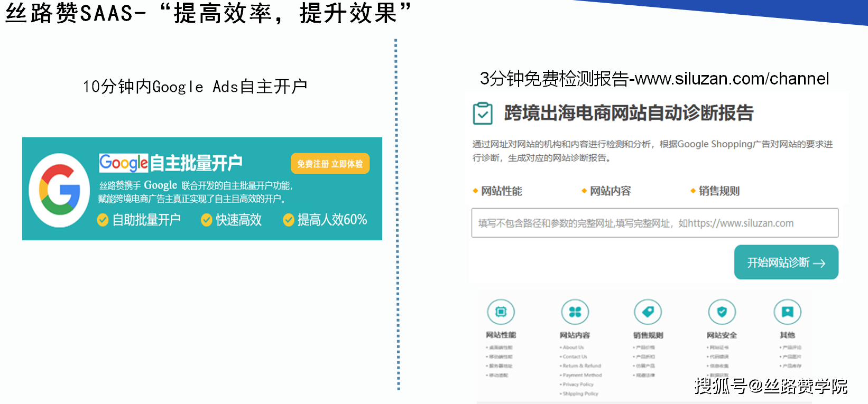The image size is (868, 404).
Task: Click the four-leaf icon above 网站内容
Action: [575, 312]
